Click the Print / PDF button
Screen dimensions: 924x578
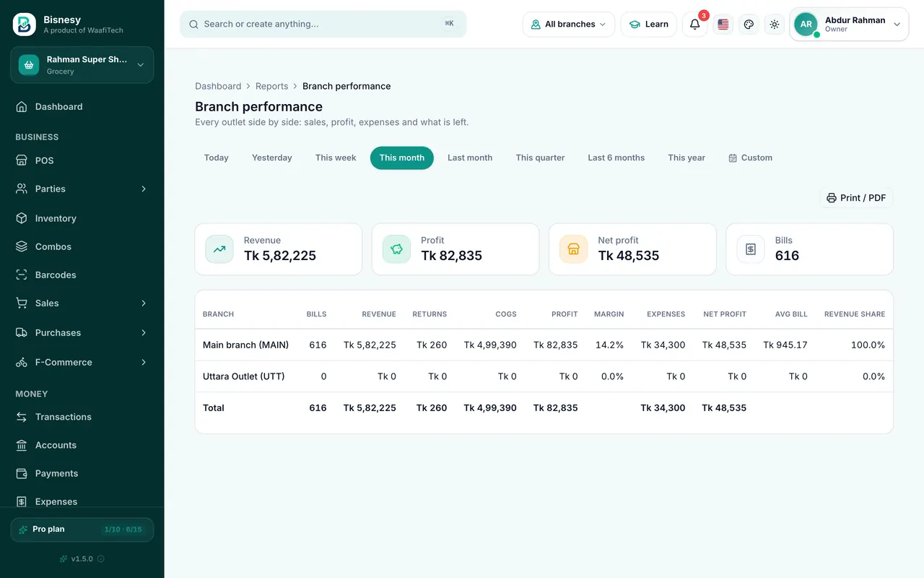click(x=856, y=198)
